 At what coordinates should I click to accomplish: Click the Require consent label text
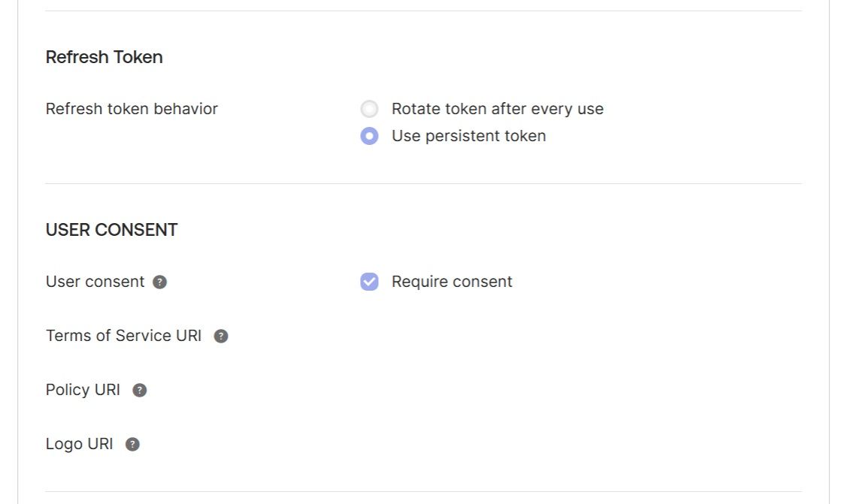(x=452, y=282)
